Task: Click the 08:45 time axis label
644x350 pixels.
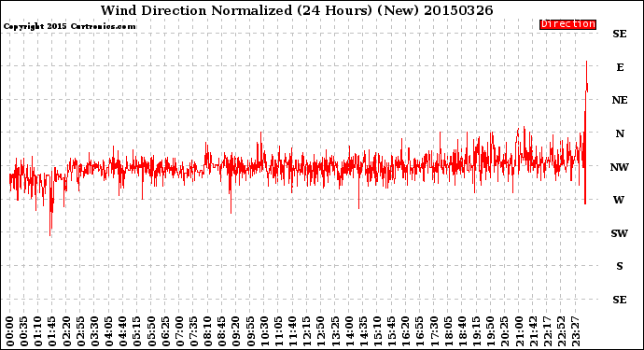Action: (222, 331)
